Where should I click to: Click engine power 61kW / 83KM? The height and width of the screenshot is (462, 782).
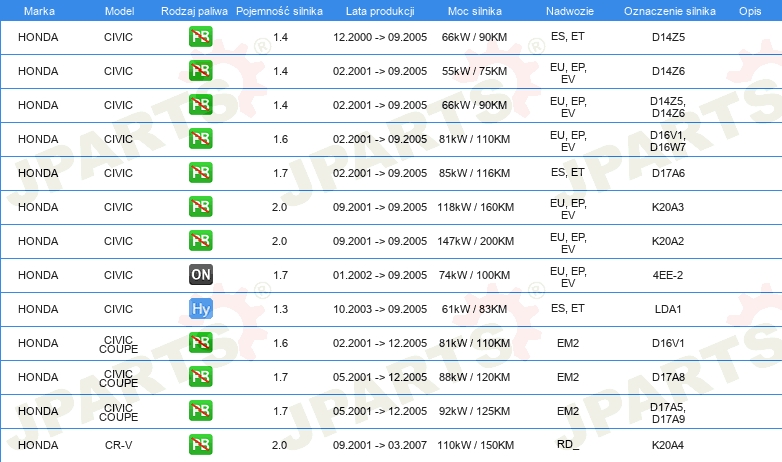tap(474, 309)
